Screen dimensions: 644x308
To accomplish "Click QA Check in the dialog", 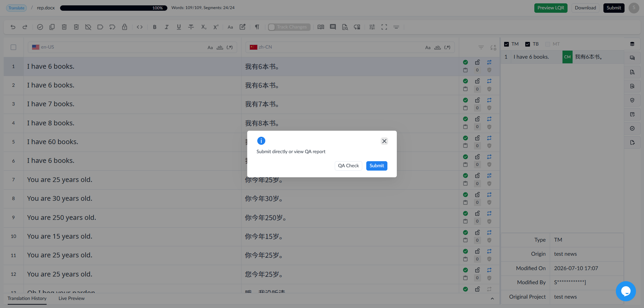I will pyautogui.click(x=348, y=166).
